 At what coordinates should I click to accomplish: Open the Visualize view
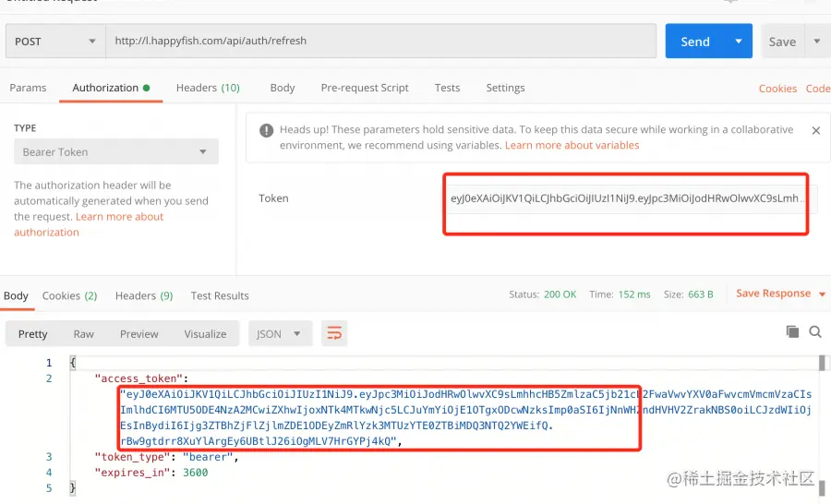(205, 334)
